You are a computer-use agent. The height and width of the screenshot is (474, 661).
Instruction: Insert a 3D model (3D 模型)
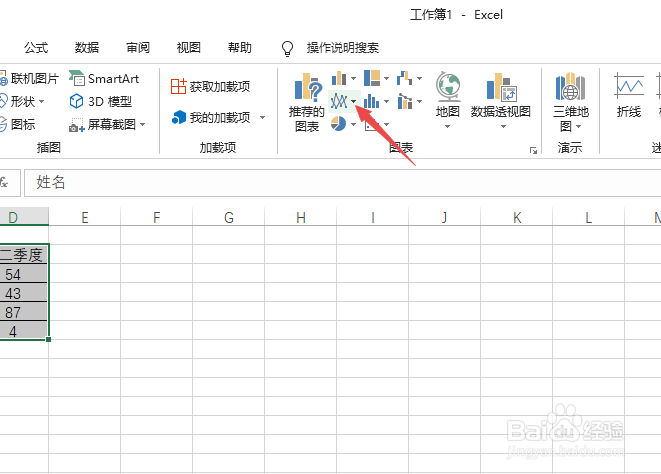click(x=101, y=101)
